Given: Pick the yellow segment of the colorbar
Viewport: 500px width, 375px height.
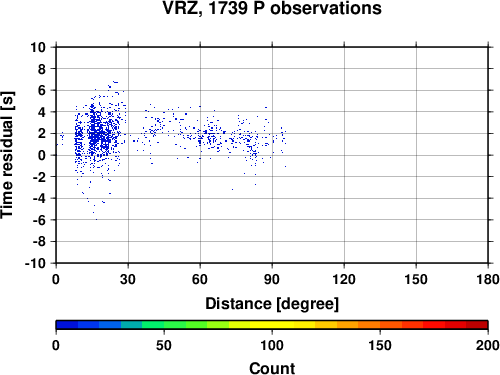Looking at the screenshot, I should (x=272, y=325).
